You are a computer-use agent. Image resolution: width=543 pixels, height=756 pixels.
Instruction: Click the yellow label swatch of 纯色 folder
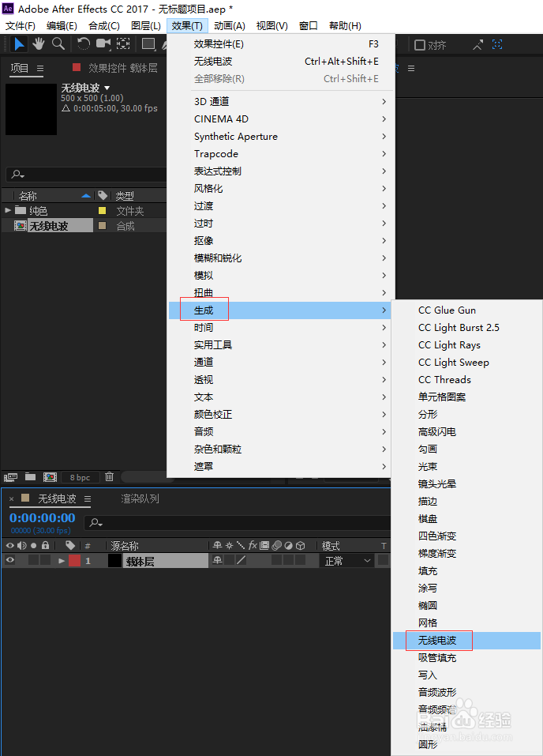(x=102, y=210)
